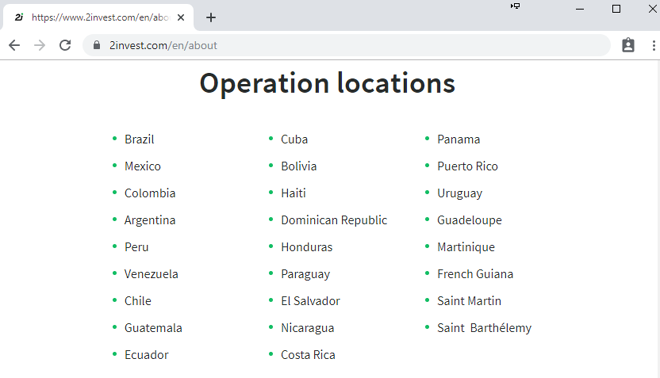
Task: Click the French Guiana entry
Action: click(475, 274)
